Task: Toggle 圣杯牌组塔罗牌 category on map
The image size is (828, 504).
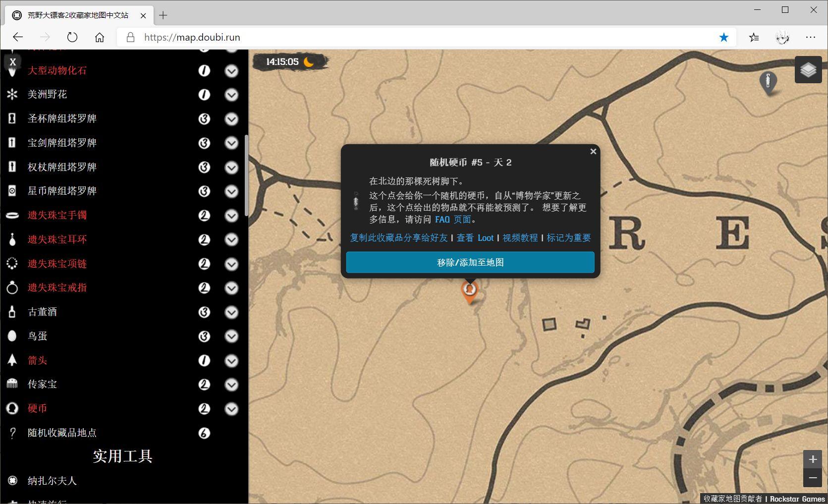Action: point(62,118)
